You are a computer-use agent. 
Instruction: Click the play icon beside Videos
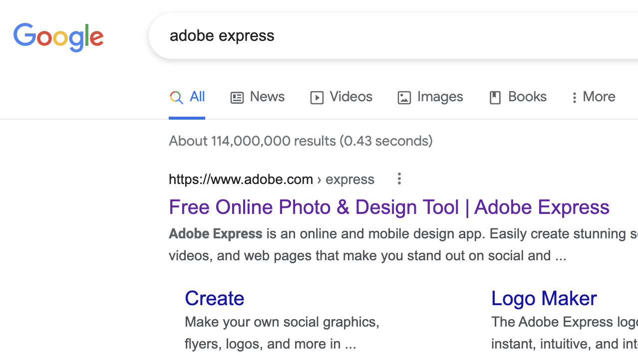(317, 97)
